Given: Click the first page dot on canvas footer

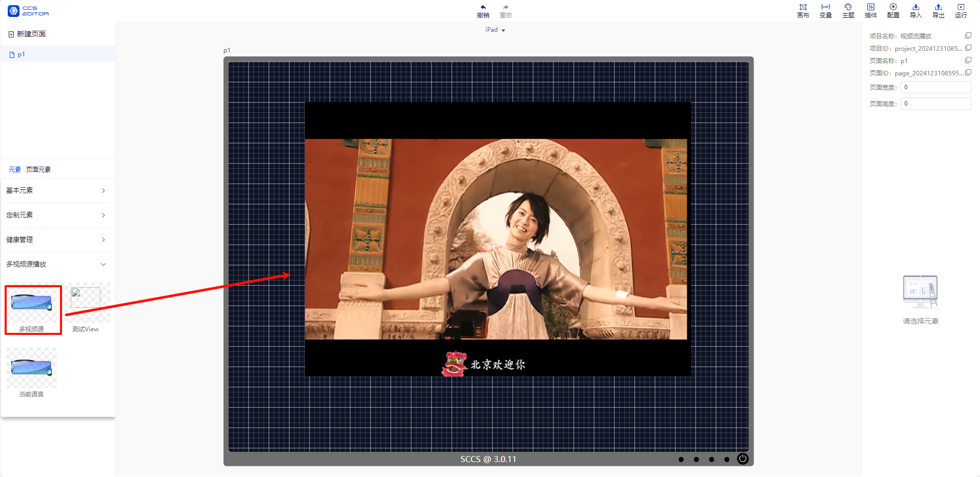Looking at the screenshot, I should click(x=681, y=459).
